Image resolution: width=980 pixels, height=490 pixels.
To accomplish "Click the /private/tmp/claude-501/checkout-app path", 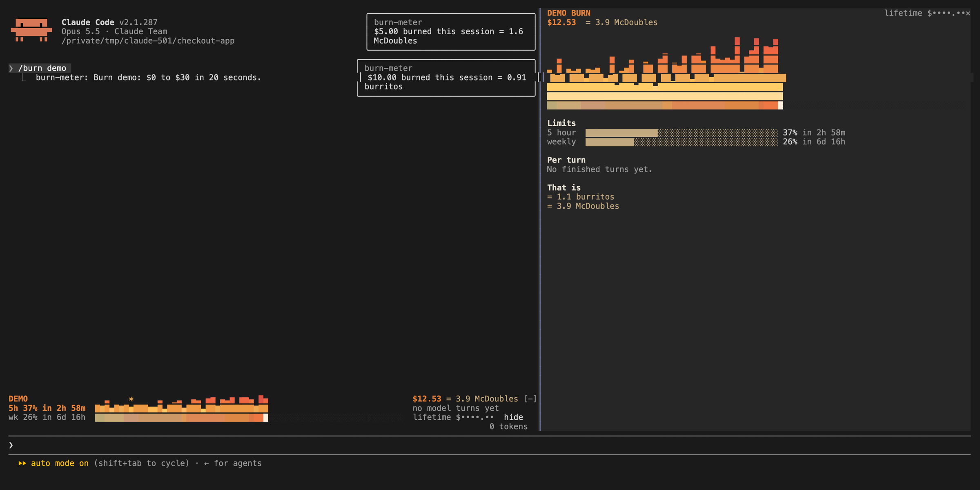I will point(148,41).
